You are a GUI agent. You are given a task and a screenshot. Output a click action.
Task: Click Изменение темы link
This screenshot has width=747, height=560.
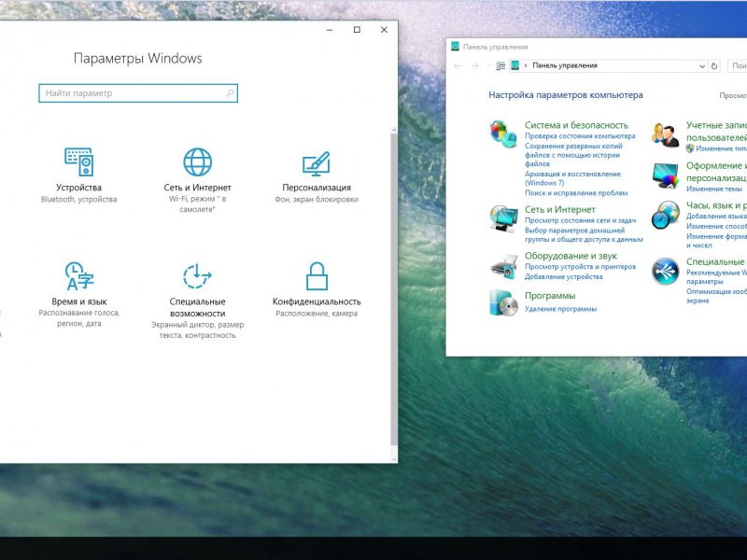click(x=714, y=189)
